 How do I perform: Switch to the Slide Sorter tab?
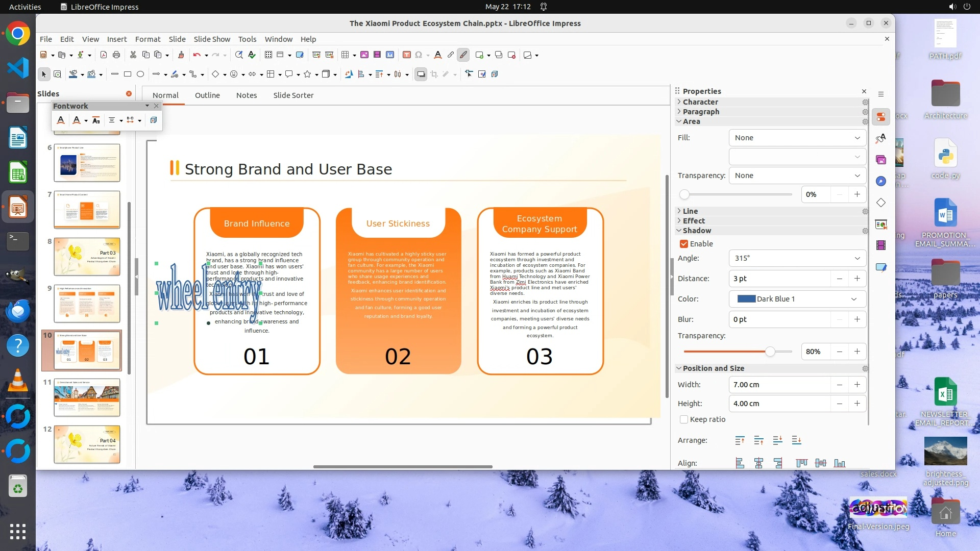tap(293, 95)
